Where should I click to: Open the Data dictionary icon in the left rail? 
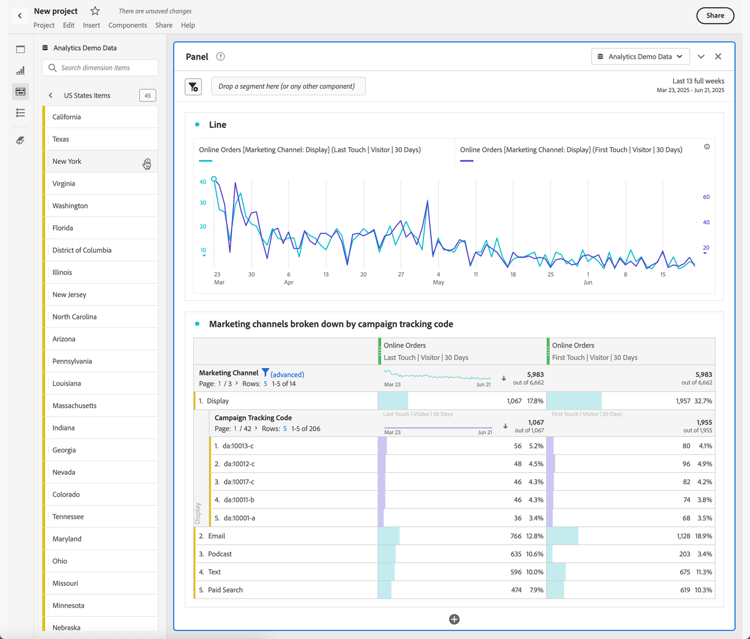(x=20, y=140)
